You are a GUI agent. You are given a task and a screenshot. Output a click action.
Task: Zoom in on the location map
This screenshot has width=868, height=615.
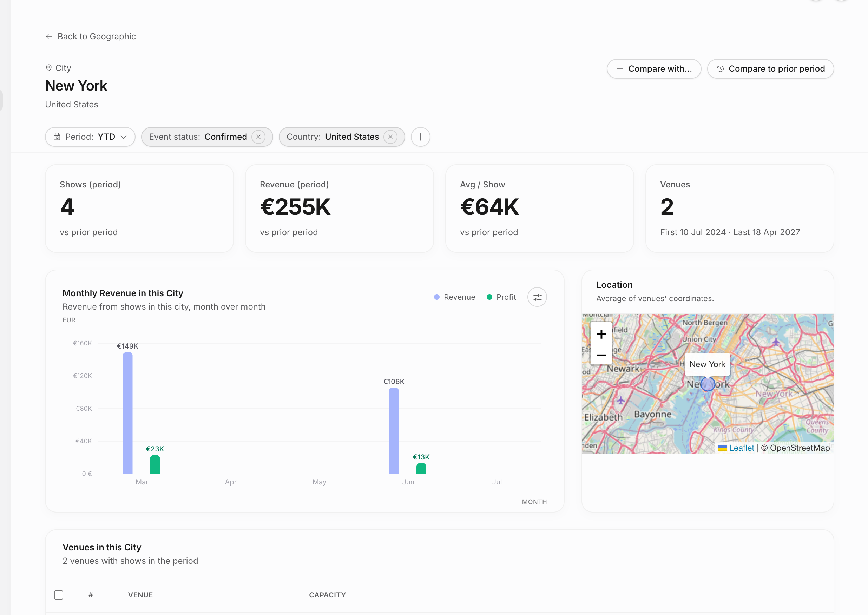point(601,334)
